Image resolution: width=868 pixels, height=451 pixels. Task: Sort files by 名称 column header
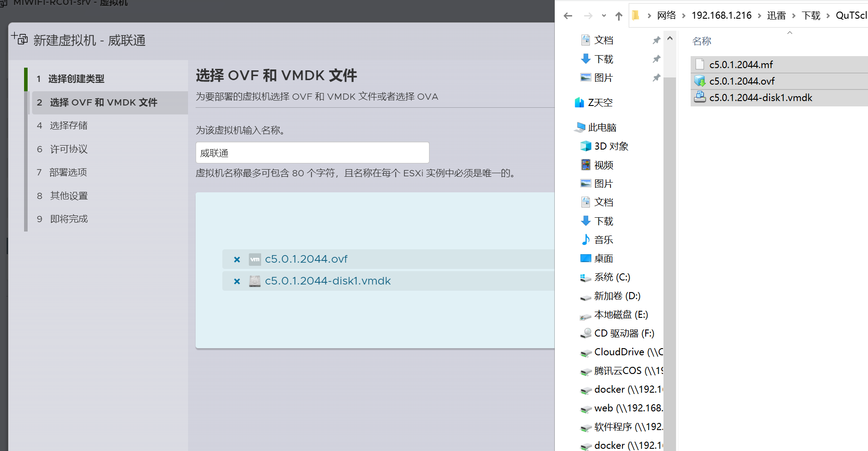[702, 41]
